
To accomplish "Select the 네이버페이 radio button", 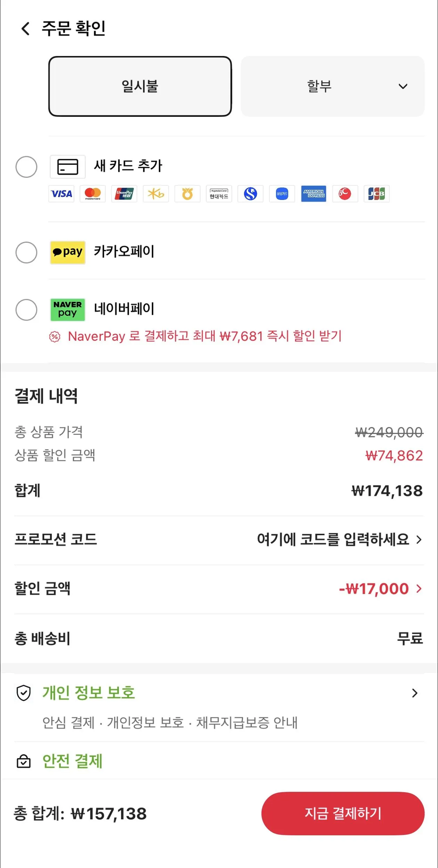I will 26,310.
